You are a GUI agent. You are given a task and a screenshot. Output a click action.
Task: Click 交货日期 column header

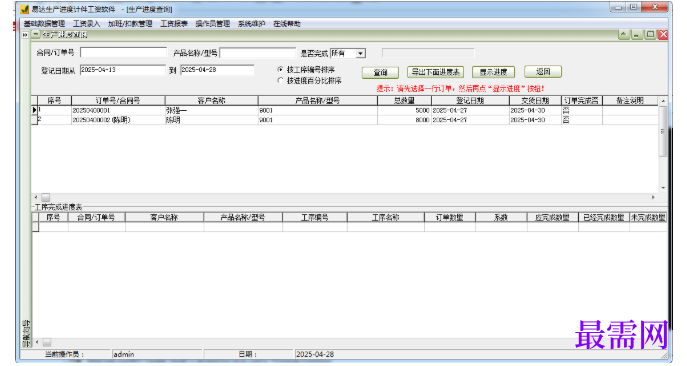(535, 101)
